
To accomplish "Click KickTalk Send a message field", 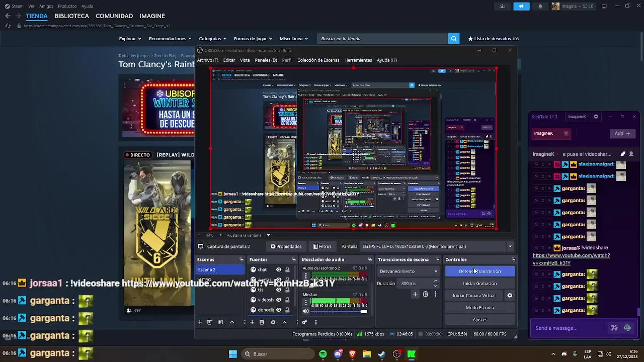I will pos(568,328).
